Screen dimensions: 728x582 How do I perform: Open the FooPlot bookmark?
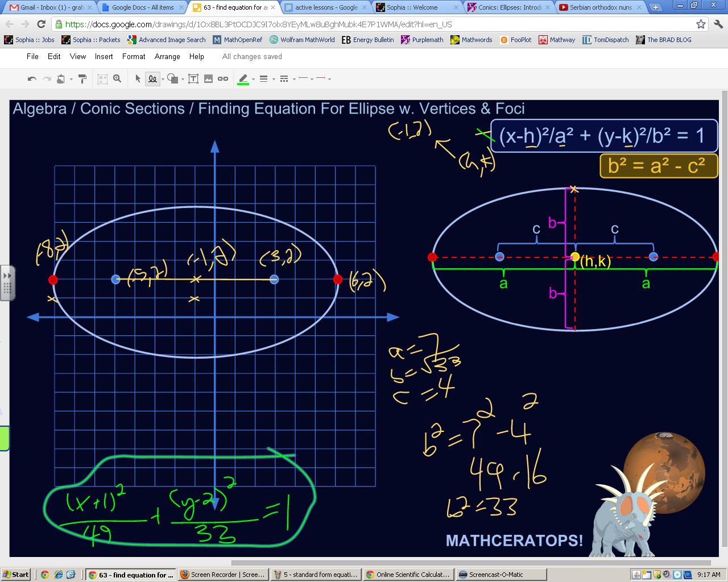point(516,40)
